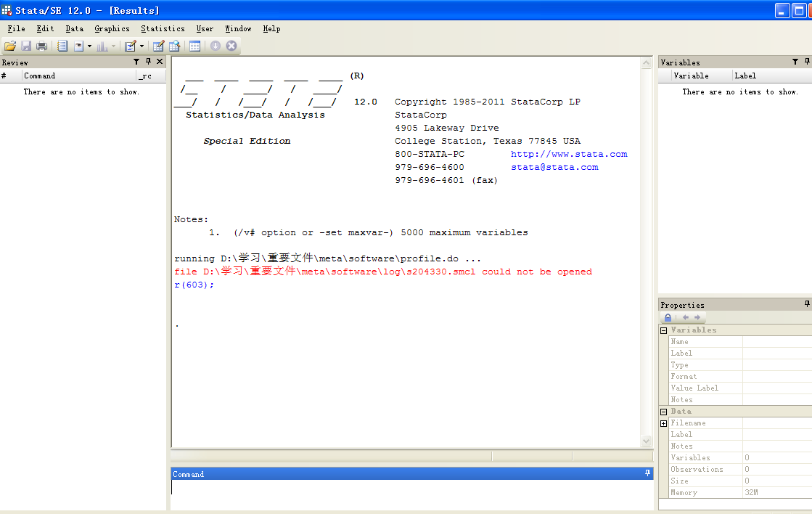Open the Do-file Editor dropdown arrow
This screenshot has height=514, width=812.
(142, 46)
